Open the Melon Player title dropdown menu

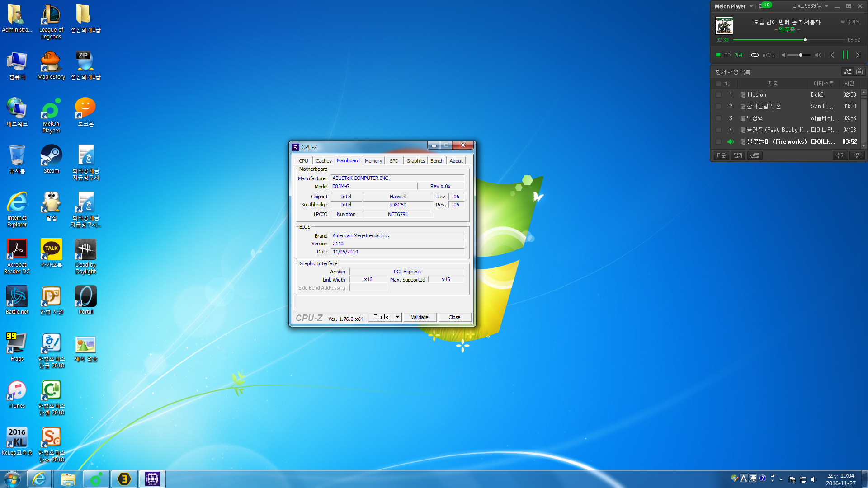click(751, 6)
